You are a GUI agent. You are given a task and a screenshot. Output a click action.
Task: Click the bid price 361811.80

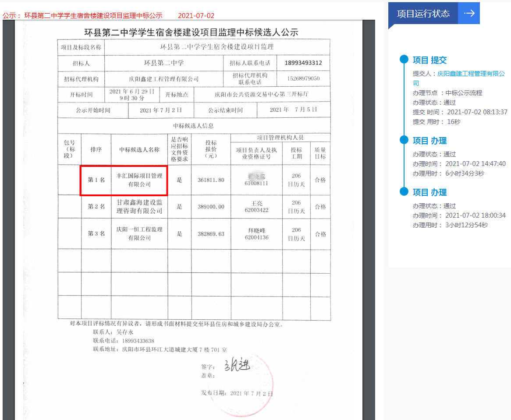point(211,180)
